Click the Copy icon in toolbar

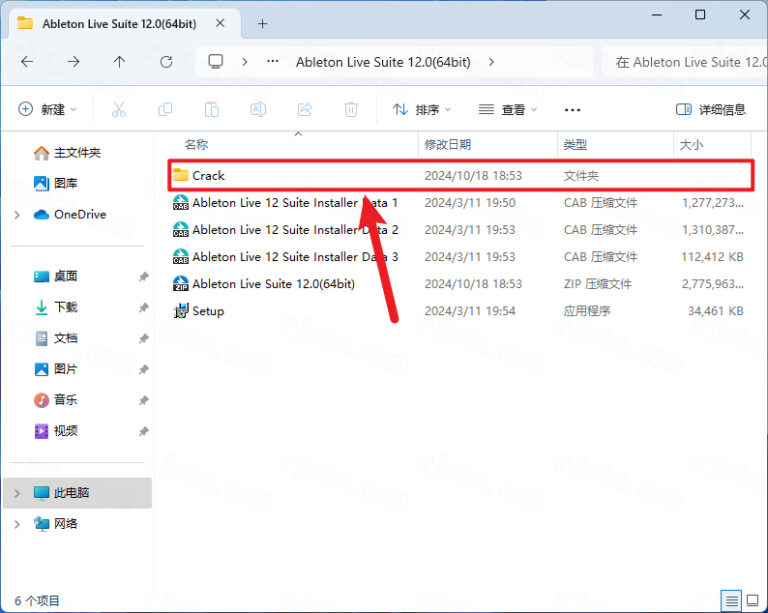(x=165, y=109)
